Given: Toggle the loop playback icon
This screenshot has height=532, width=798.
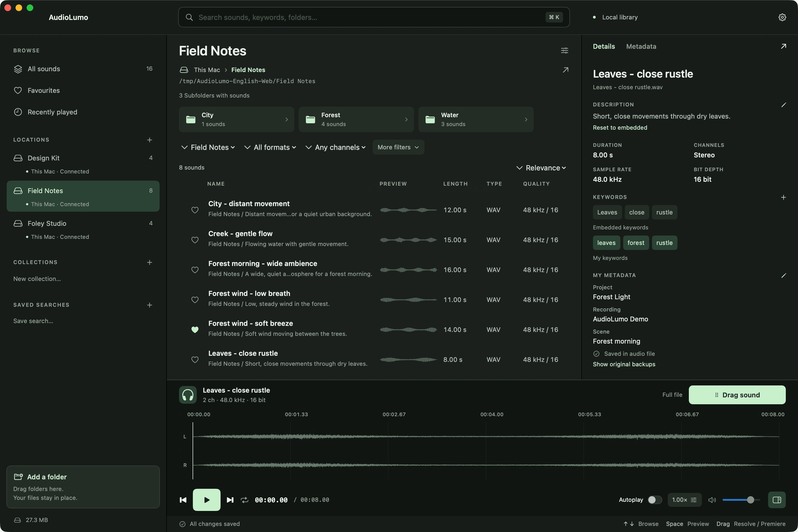Looking at the screenshot, I should 245,500.
